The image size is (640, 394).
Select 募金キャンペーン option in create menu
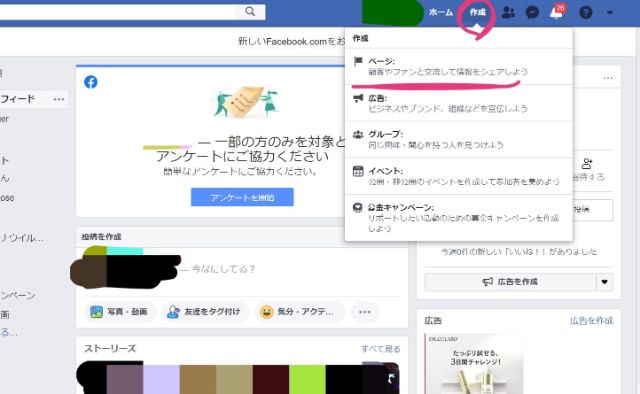click(459, 218)
